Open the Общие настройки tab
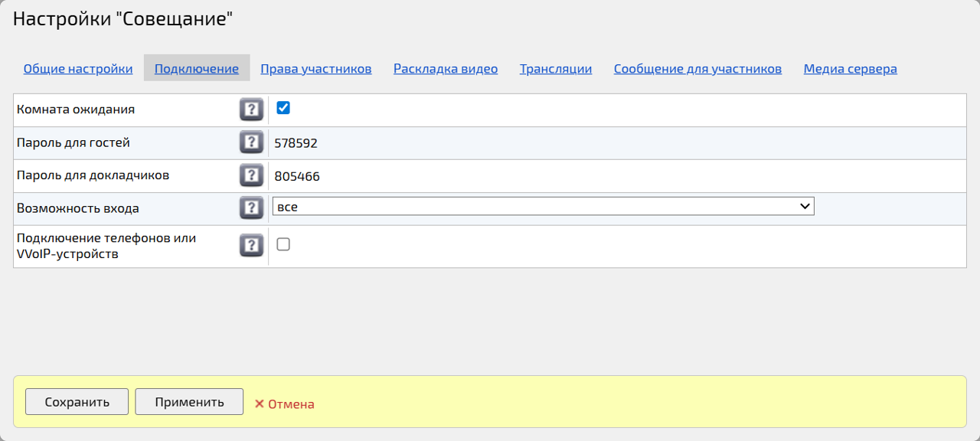The image size is (980, 441). pyautogui.click(x=78, y=69)
